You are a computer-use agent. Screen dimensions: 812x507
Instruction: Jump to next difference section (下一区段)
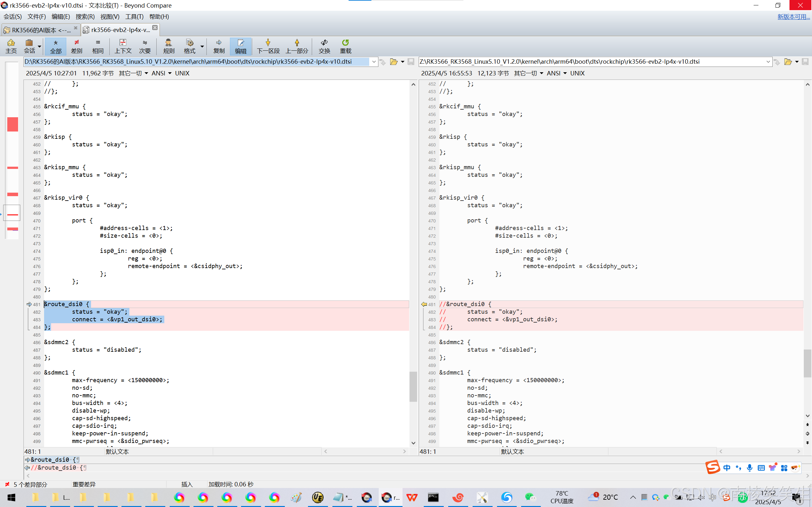pos(268,46)
